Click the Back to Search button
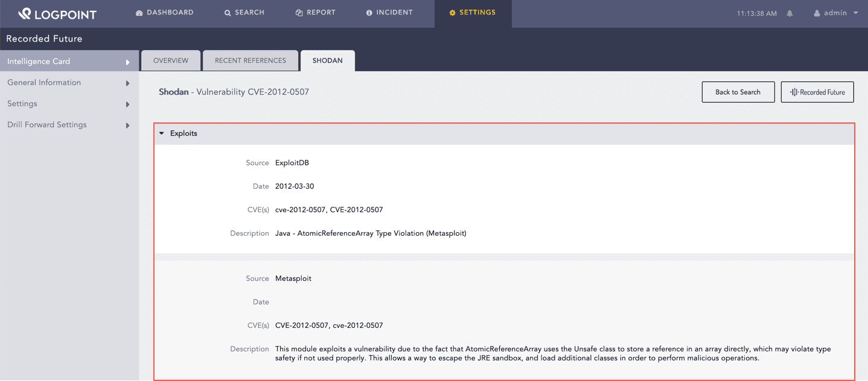Image resolution: width=868 pixels, height=381 pixels. [738, 92]
